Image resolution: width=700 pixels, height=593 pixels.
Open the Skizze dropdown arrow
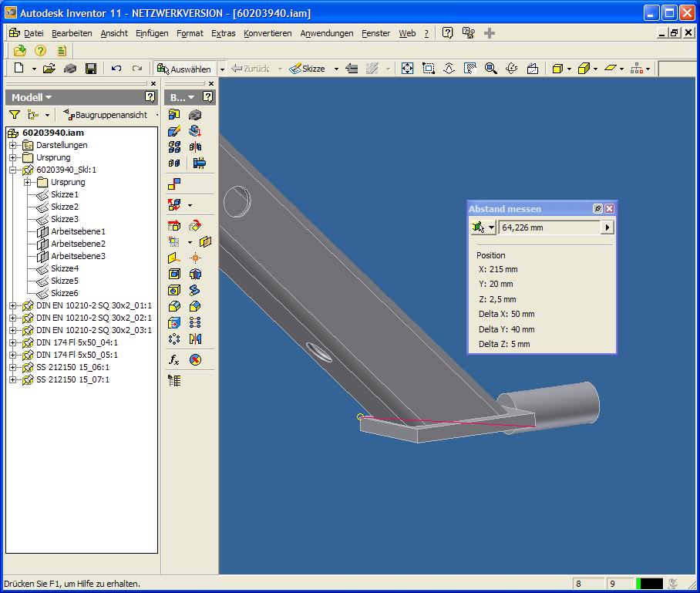[x=336, y=69]
